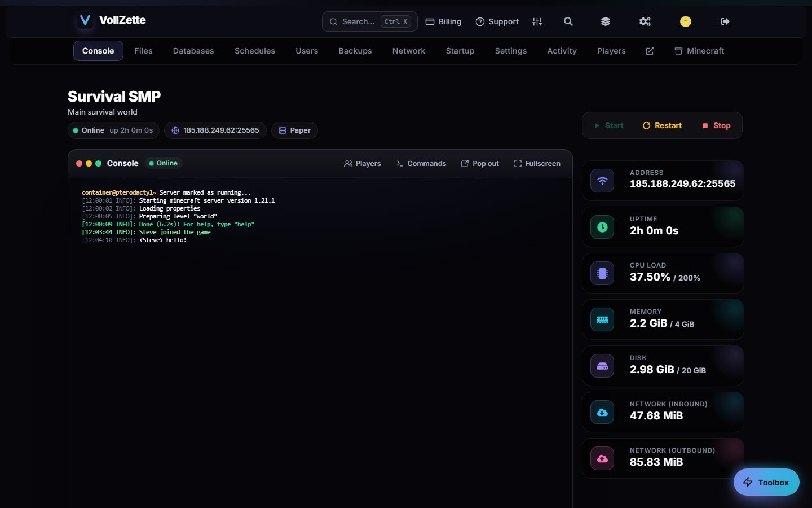Viewport: 812px width, 508px height.
Task: Click the uptime clock icon
Action: coord(602,227)
